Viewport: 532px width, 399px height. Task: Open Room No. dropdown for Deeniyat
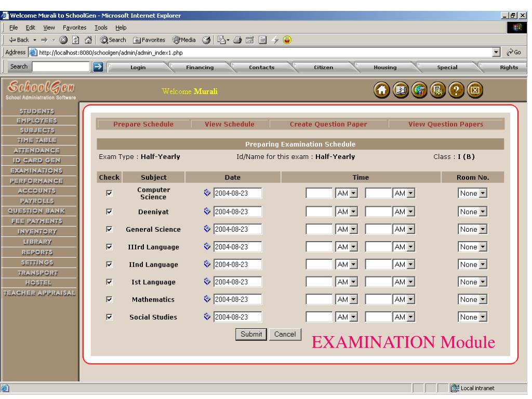(473, 211)
